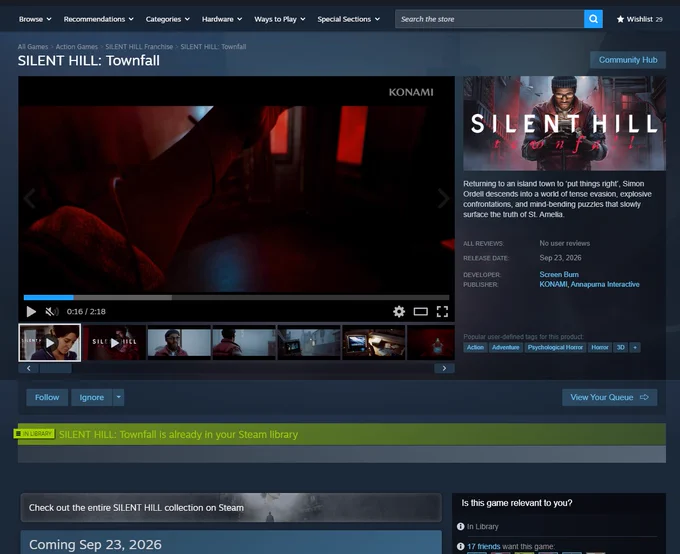Click in the Search the store field
This screenshot has height=554, width=680.
tap(490, 19)
